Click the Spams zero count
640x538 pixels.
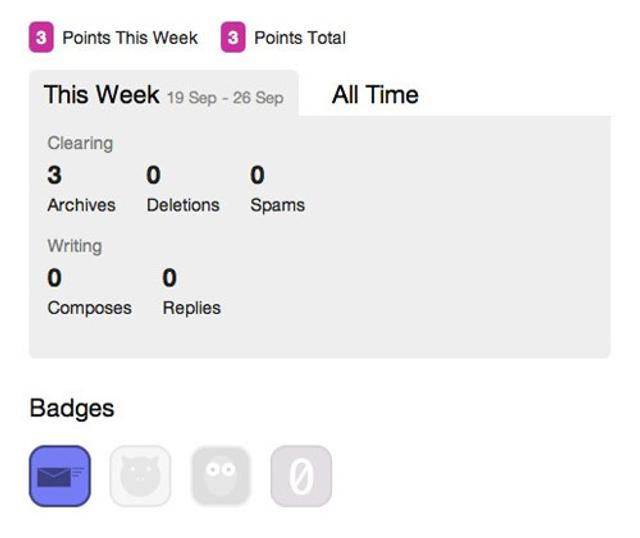(x=257, y=175)
